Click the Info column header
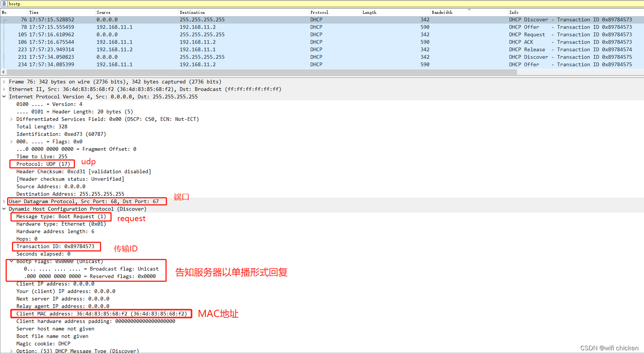The image size is (644, 354). click(576, 12)
